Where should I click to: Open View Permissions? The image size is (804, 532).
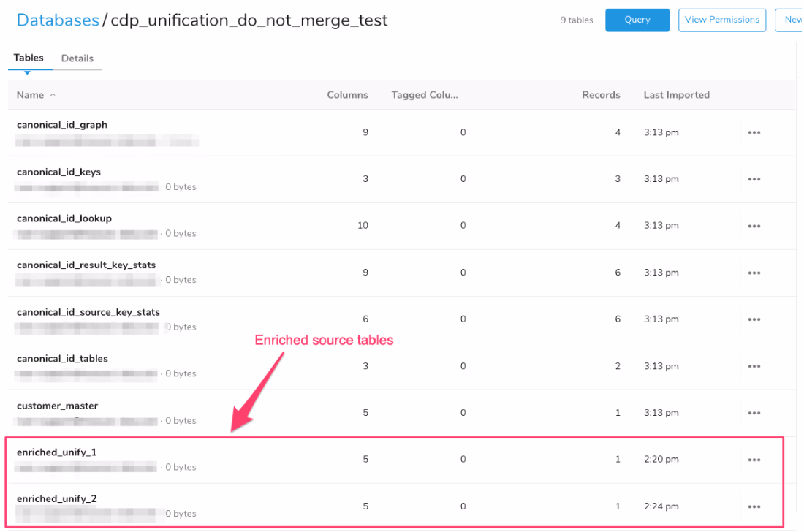tap(721, 20)
